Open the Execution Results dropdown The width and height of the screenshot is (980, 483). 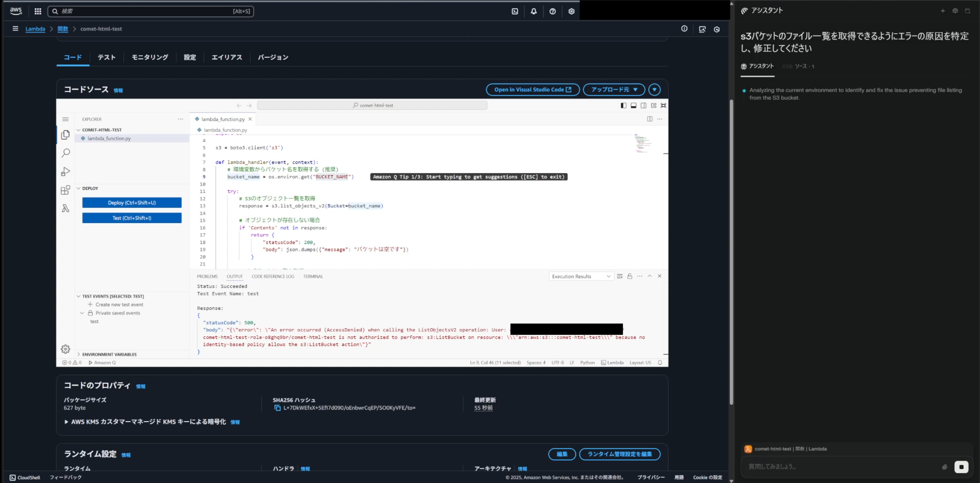click(x=581, y=276)
